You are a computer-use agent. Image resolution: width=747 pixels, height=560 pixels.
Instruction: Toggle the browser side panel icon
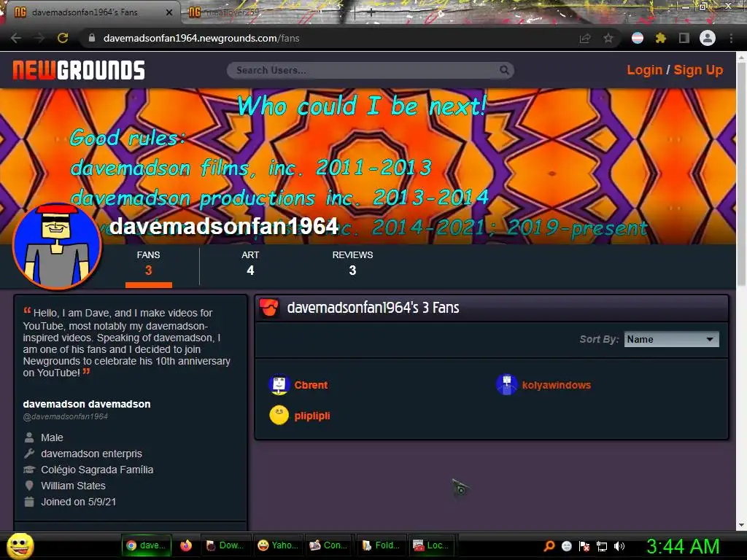[684, 38]
